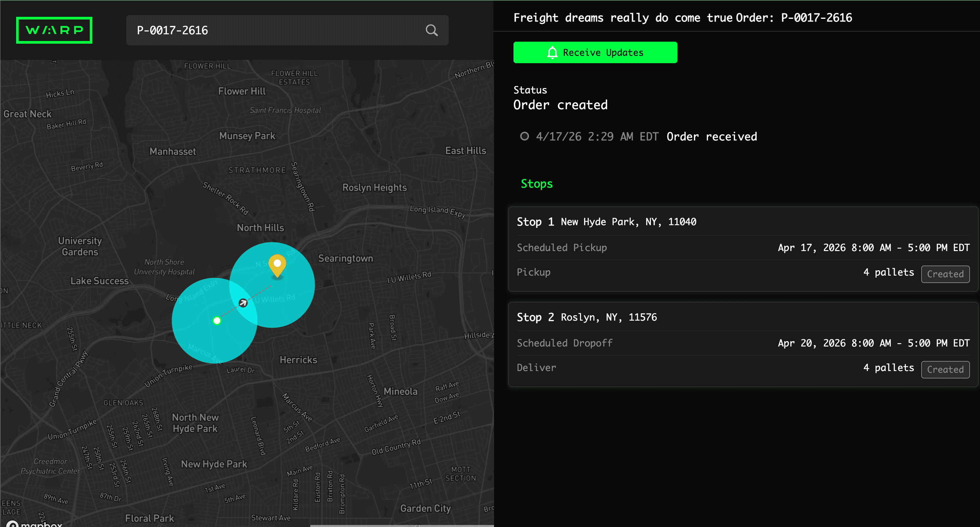The width and height of the screenshot is (980, 527).
Task: Select Stop 2 Roslyn header
Action: coord(587,317)
